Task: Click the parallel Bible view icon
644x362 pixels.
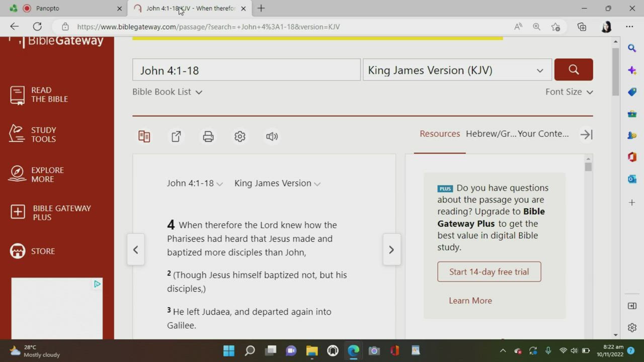Action: [144, 136]
